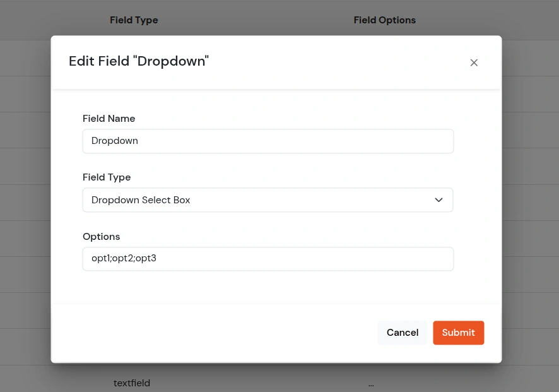Click the Field Name label

(109, 118)
